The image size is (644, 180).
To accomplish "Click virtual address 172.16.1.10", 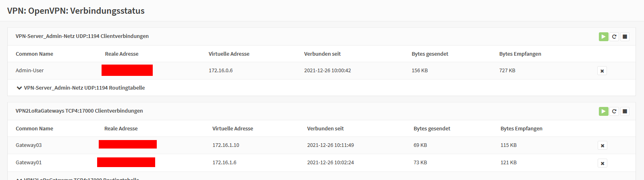I will pos(226,145).
